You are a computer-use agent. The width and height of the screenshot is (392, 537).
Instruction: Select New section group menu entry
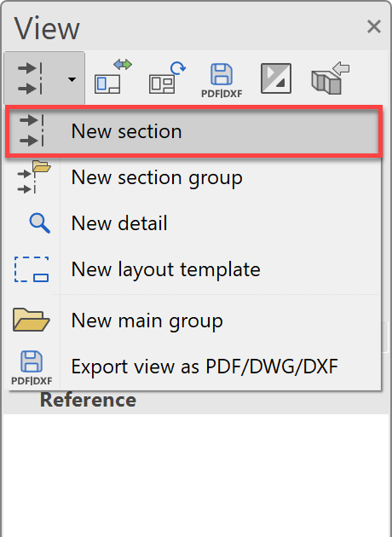193,178
